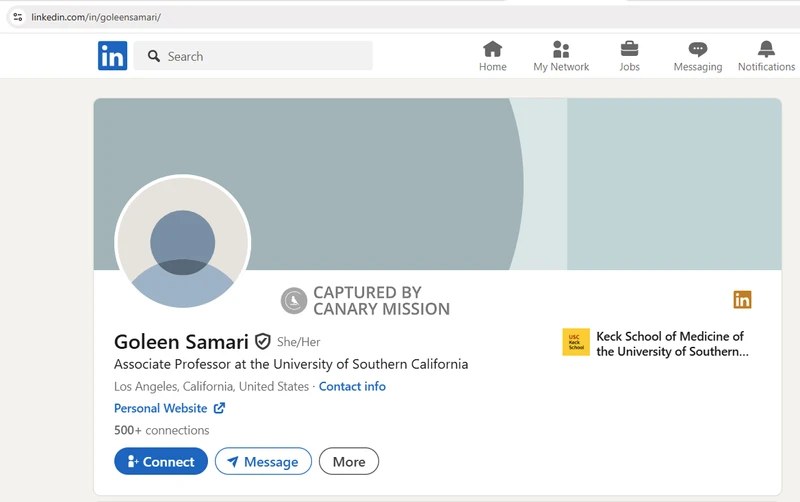Screen dimensions: 800x502
Task: Click the She/Her pronoun text
Action: (x=298, y=342)
